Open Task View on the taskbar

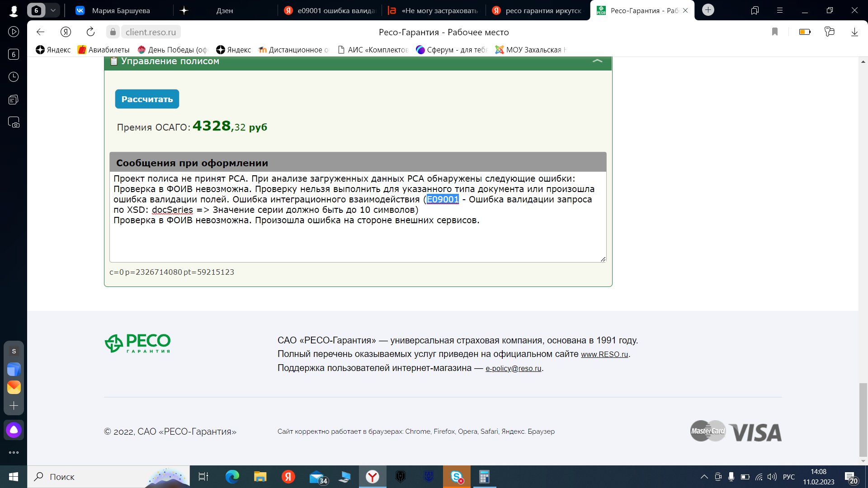click(203, 477)
